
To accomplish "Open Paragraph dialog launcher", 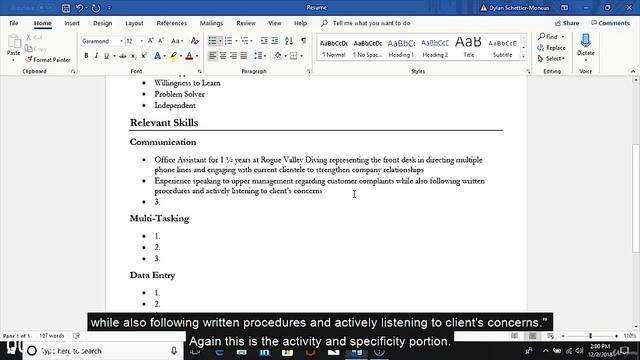I will pyautogui.click(x=308, y=71).
